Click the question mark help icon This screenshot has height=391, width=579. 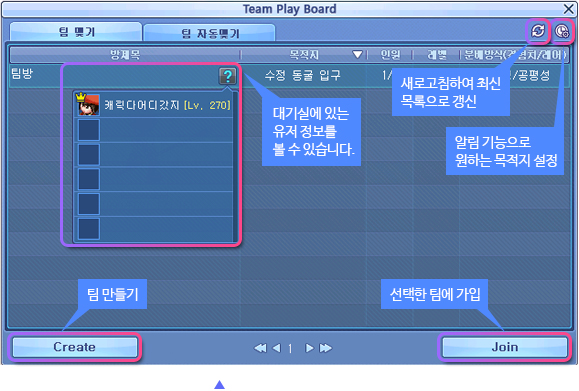(x=227, y=76)
